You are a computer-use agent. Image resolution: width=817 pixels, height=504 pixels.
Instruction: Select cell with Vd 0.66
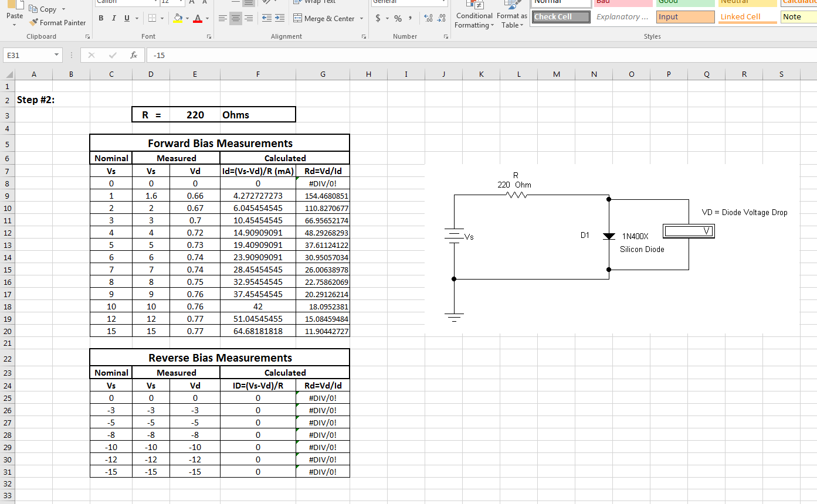click(195, 196)
